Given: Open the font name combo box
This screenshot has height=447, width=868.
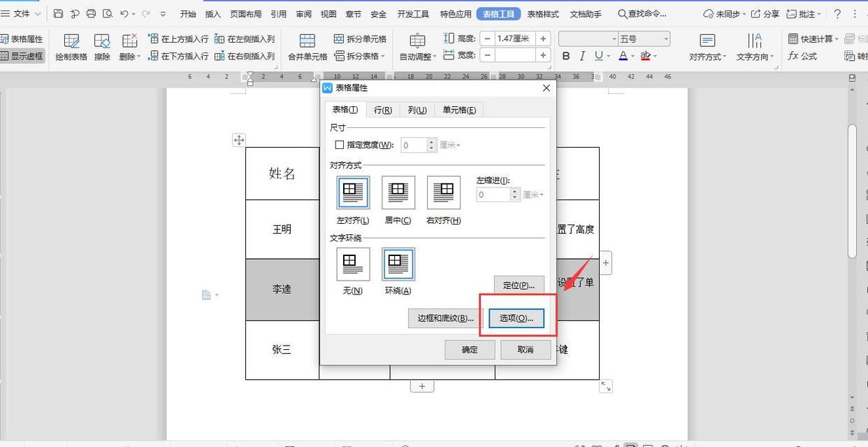Looking at the screenshot, I should 588,39.
